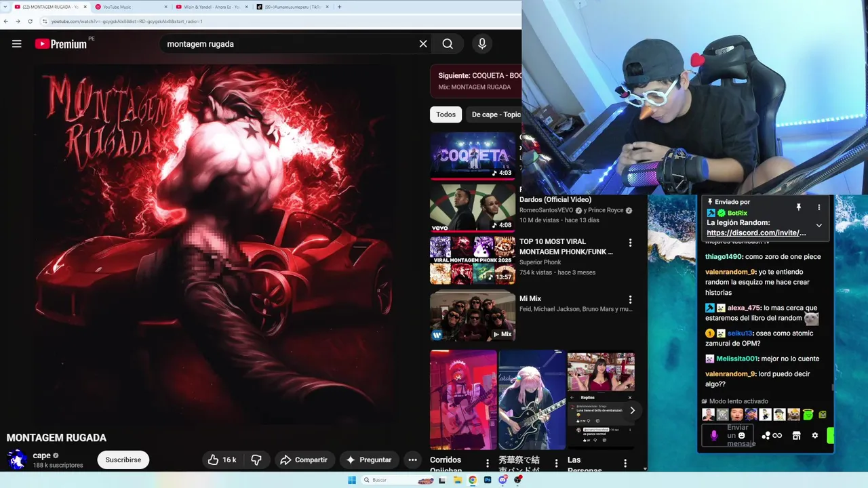The width and height of the screenshot is (868, 488).
Task: Open emote picker smiley in chat box
Action: point(741,436)
